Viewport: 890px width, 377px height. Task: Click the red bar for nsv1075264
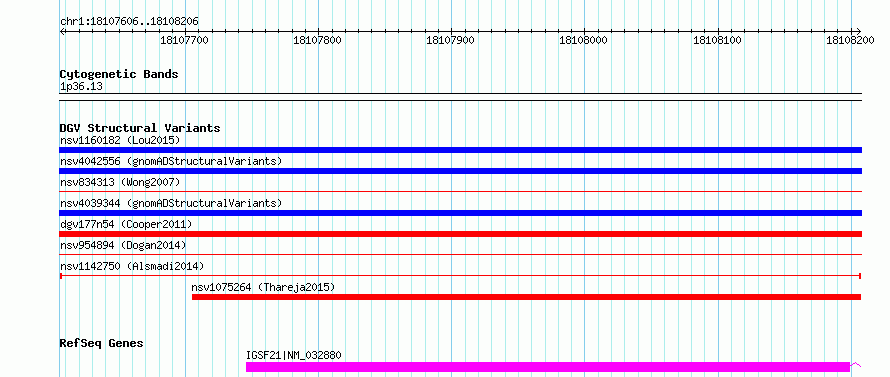527,297
